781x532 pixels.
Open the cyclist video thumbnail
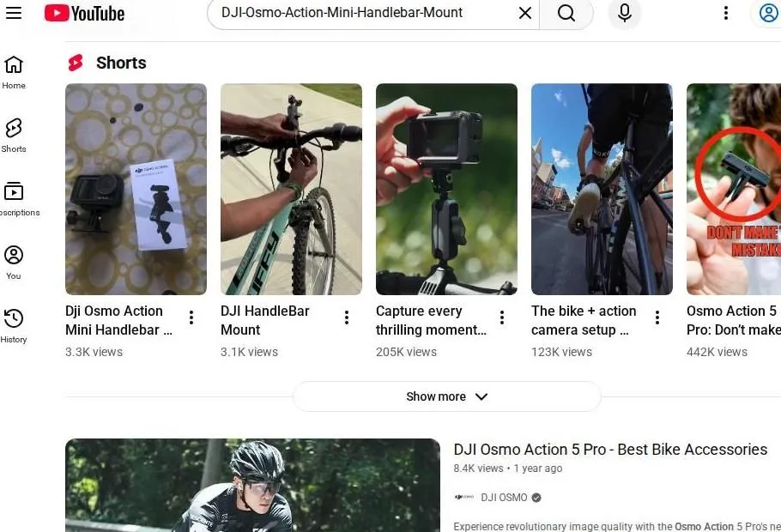[252, 485]
